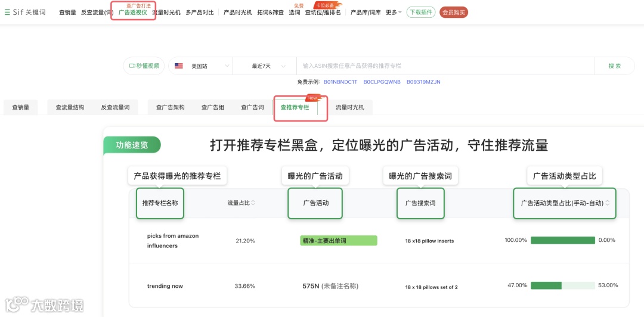Click search term 18 x 18 pillows set of 2
Image resolution: width=644 pixels, height=317 pixels.
(x=431, y=287)
